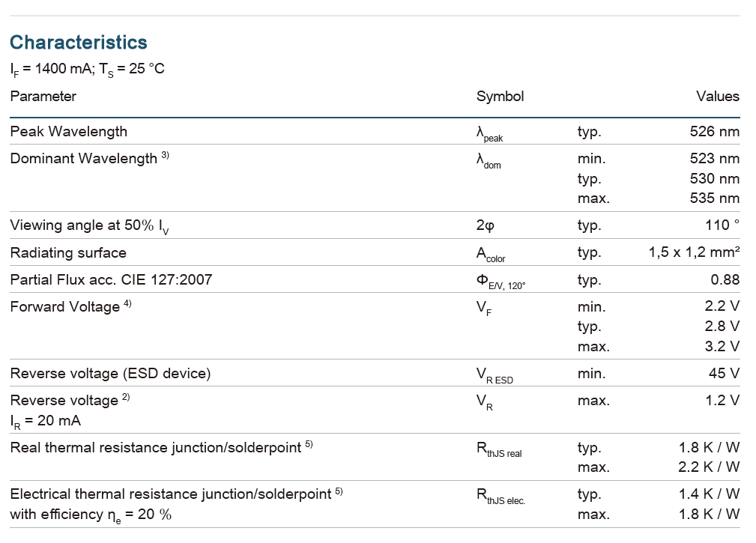This screenshot has width=756, height=543.
Task: Select the Parameter column header
Action: click(43, 96)
